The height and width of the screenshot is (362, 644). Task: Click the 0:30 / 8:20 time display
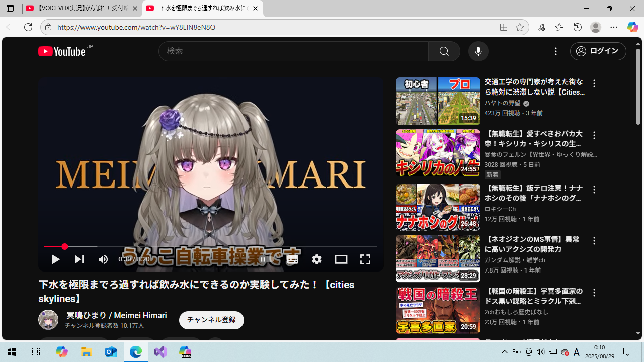[134, 259]
